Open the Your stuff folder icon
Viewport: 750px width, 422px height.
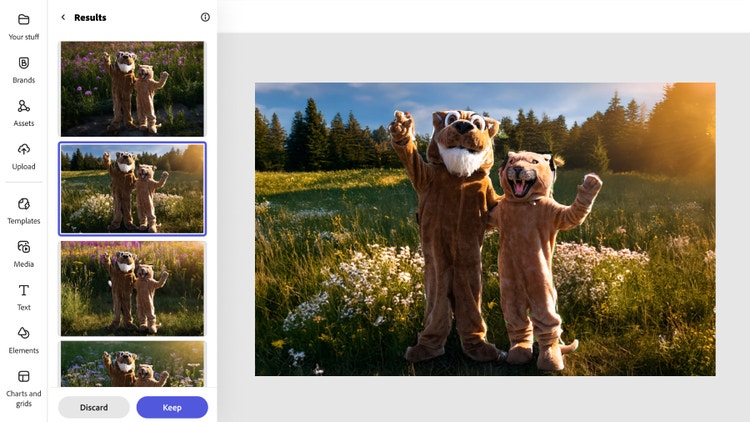click(x=23, y=20)
